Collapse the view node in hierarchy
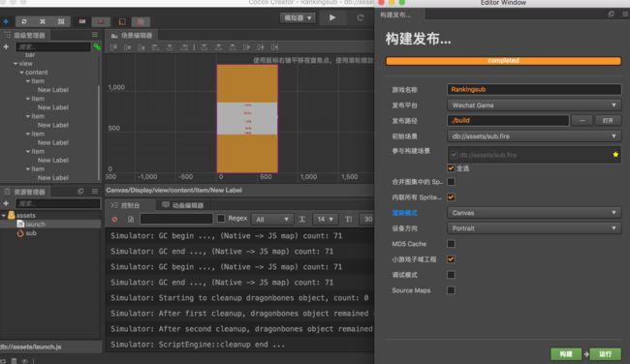 (16, 63)
